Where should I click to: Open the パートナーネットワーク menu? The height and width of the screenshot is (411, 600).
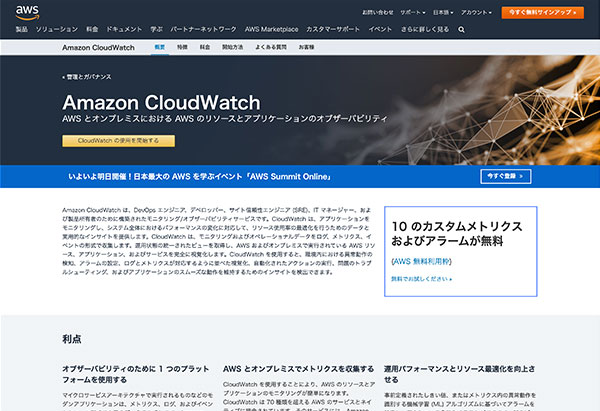click(203, 29)
